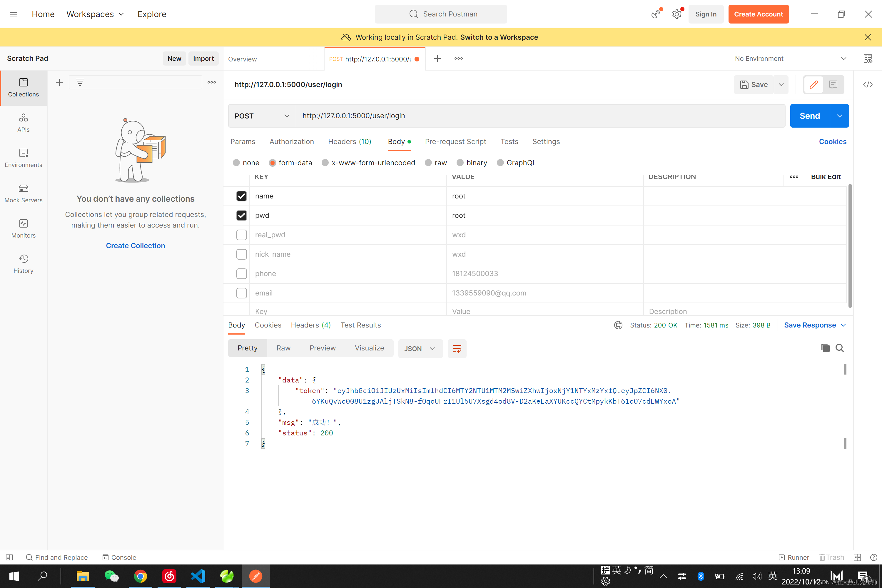Image resolution: width=882 pixels, height=588 pixels.
Task: Expand the Send button dropdown
Action: click(840, 116)
